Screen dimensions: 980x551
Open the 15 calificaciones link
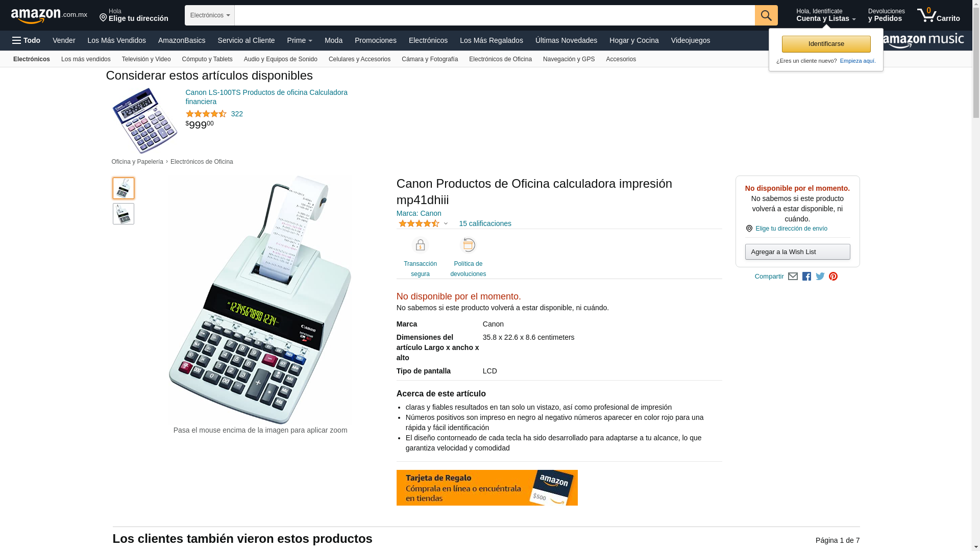pos(485,223)
